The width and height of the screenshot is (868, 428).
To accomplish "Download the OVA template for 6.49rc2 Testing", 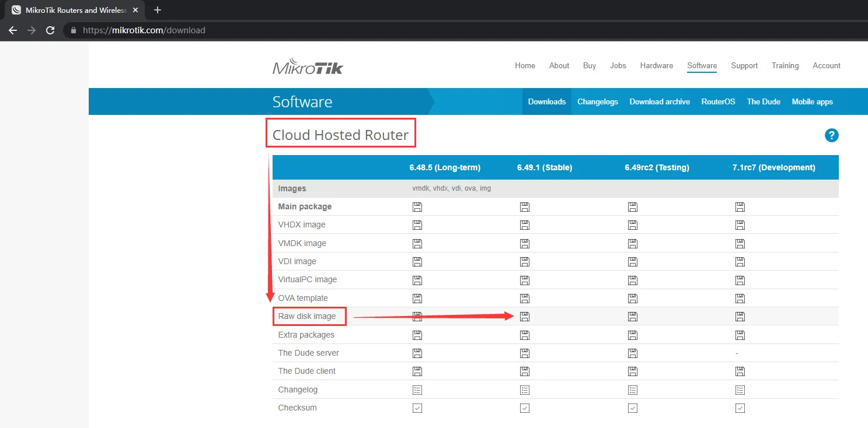I will (633, 298).
